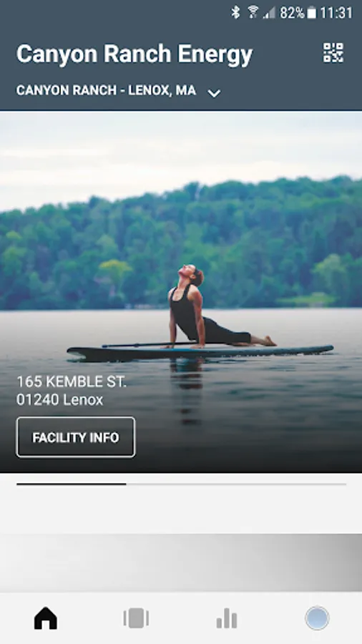Click the FACILITY INFO button
362x644 pixels.
click(76, 437)
